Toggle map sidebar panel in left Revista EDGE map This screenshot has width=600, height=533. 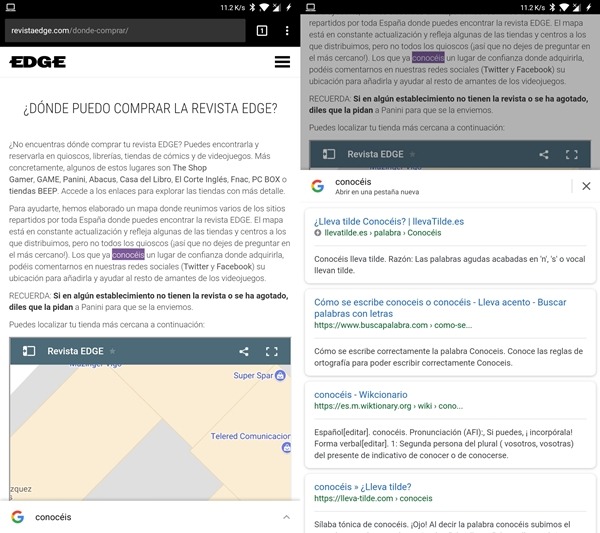tap(29, 351)
